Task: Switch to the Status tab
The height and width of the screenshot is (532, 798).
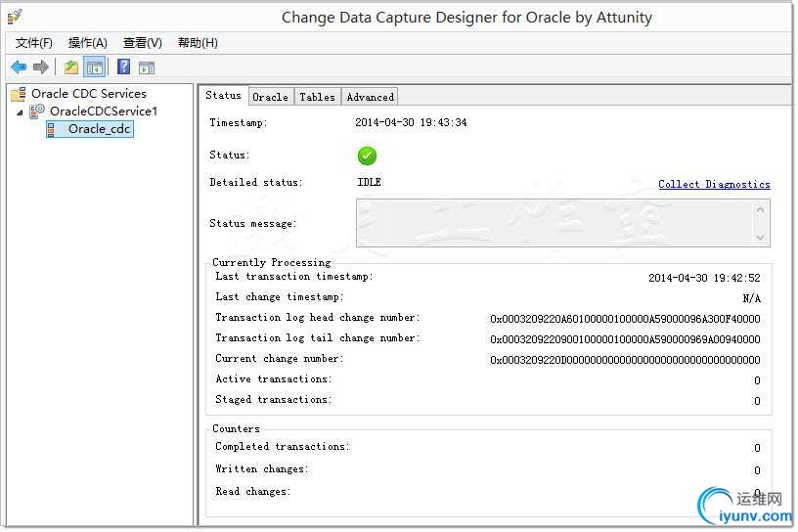Action: click(223, 95)
